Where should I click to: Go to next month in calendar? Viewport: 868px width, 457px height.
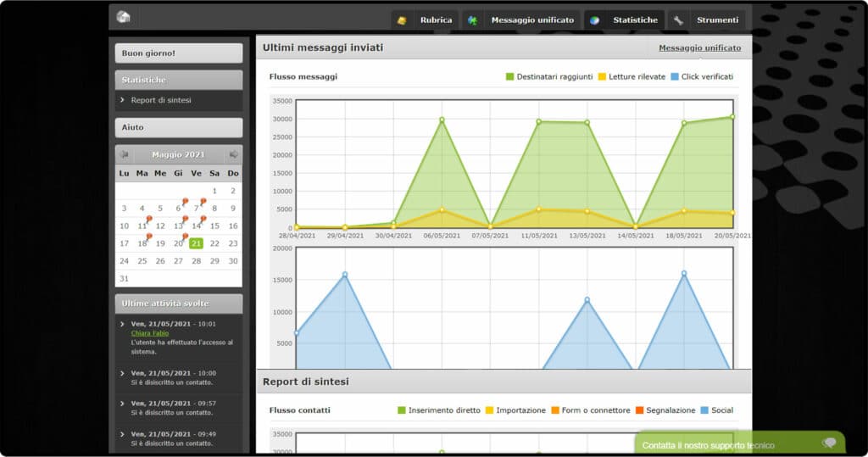234,154
